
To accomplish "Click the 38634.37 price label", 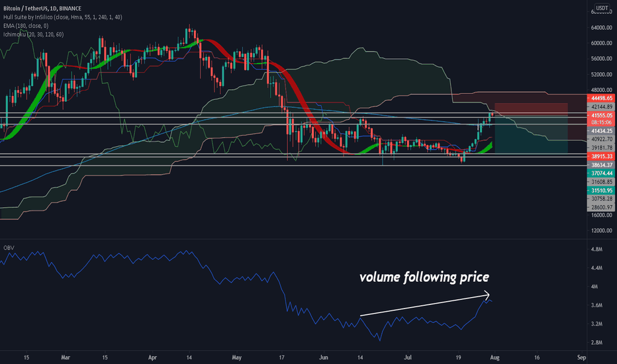I will pyautogui.click(x=601, y=165).
